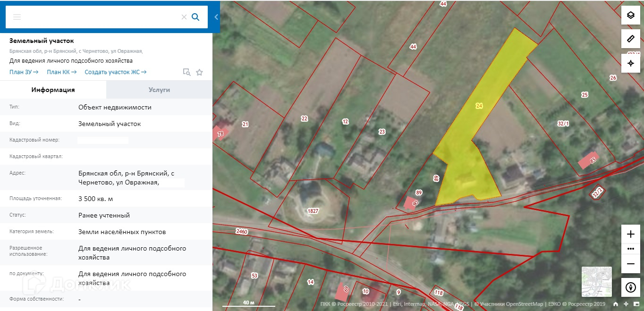The width and height of the screenshot is (644, 311).
Task: Zoom in with the plus button
Action: tap(630, 234)
